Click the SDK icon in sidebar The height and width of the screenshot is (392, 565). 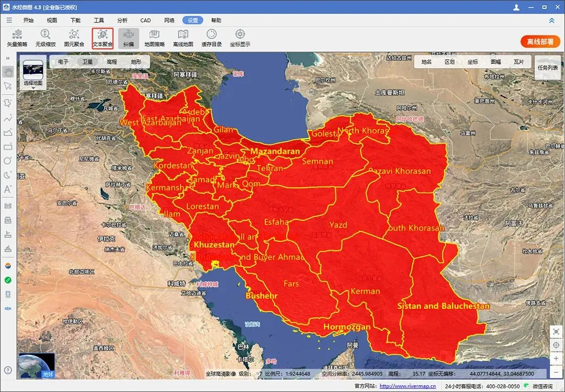[8, 309]
